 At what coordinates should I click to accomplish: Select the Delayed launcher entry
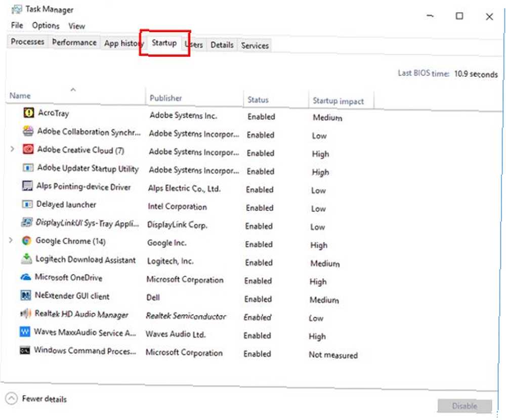66,204
